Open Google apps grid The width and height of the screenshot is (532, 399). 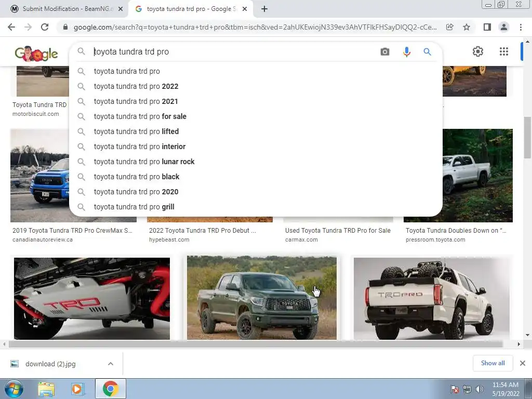coord(504,51)
